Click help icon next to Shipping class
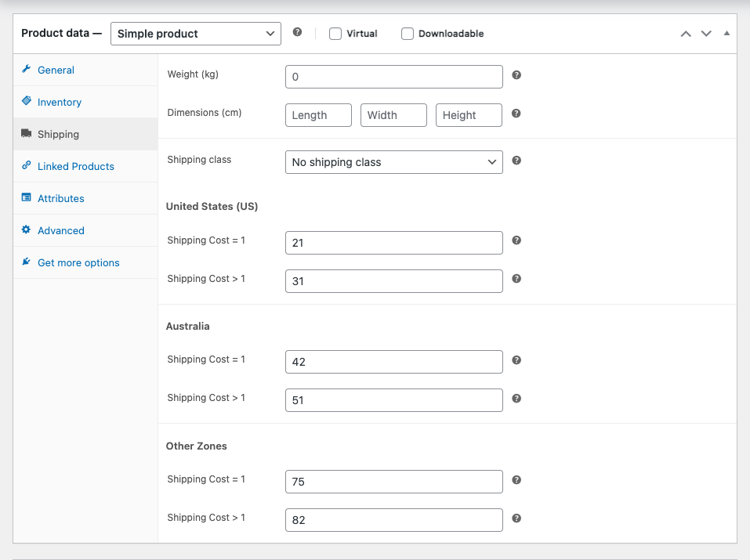Screen dimensions: 750x560 tap(516, 161)
